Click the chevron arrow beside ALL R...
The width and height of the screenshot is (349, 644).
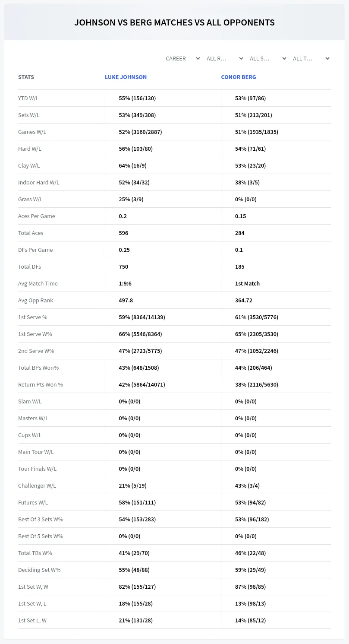241,58
